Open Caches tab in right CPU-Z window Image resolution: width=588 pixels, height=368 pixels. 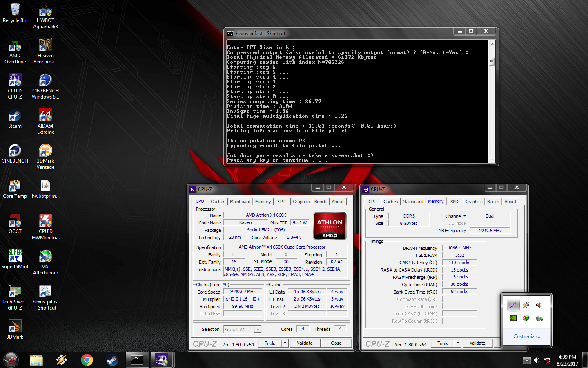click(x=390, y=202)
